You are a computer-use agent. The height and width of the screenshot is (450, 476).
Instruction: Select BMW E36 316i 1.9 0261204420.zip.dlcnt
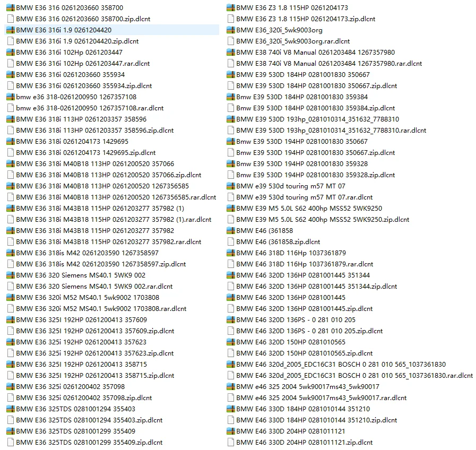point(73,41)
